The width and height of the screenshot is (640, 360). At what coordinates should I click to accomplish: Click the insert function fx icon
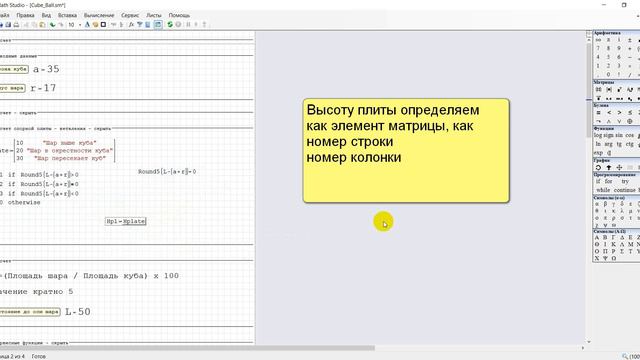coord(131,24)
